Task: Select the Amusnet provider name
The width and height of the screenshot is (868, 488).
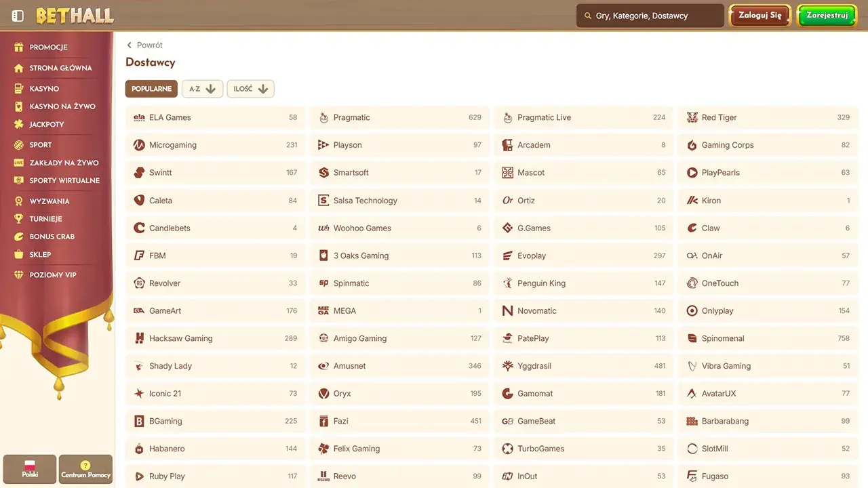Action: tap(350, 366)
